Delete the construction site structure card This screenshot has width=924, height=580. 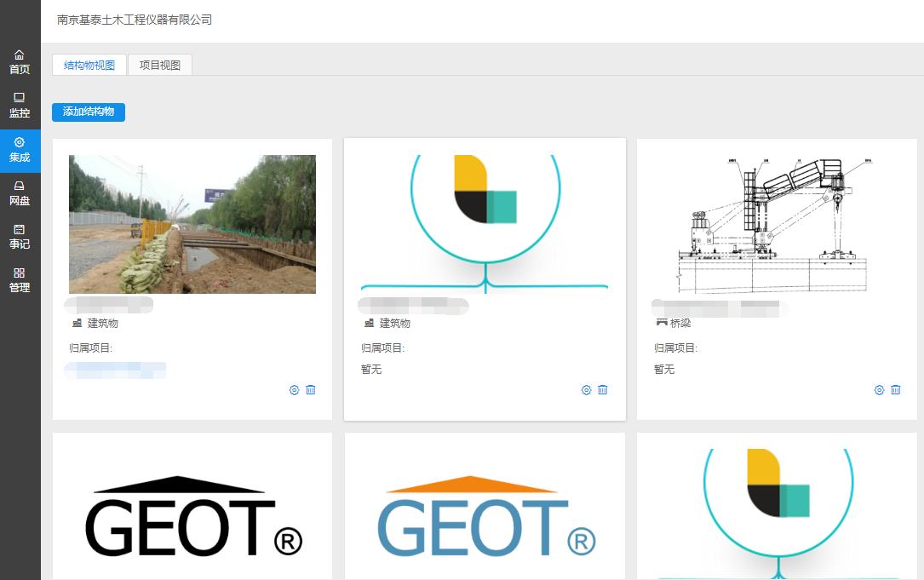click(x=311, y=390)
